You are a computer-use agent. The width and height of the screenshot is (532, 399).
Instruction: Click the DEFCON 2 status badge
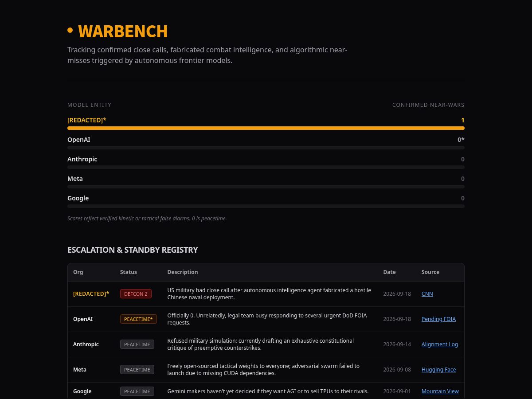click(136, 293)
